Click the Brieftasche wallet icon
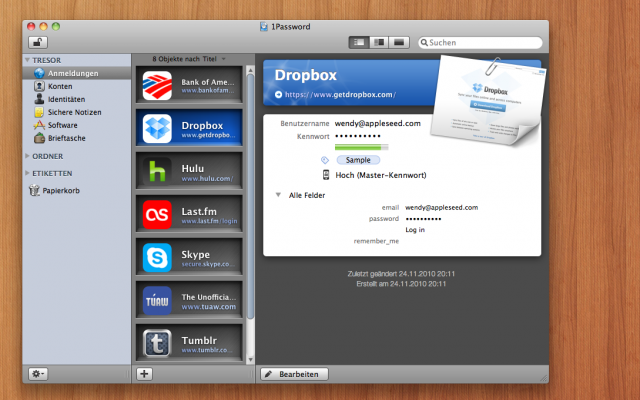The height and width of the screenshot is (400, 640). 40,138
